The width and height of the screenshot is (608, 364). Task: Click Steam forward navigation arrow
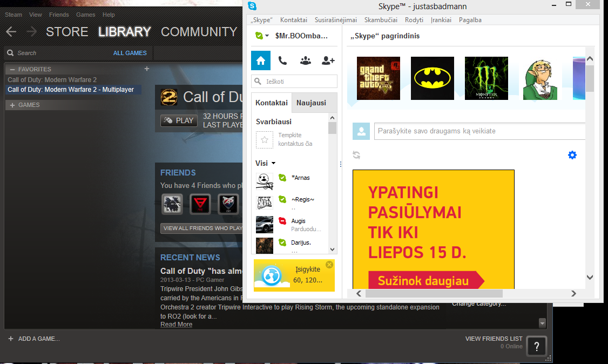pos(31,32)
